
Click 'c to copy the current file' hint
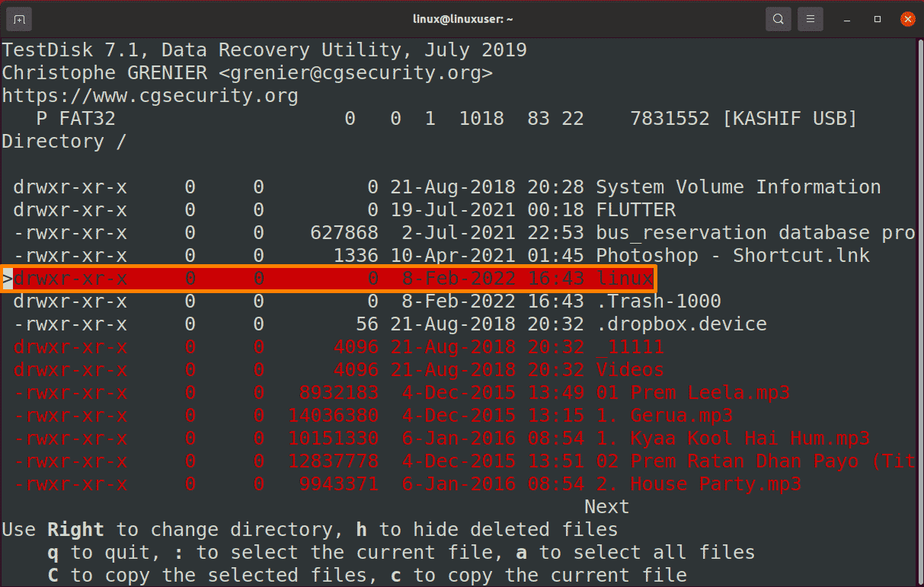pyautogui.click(x=539, y=576)
